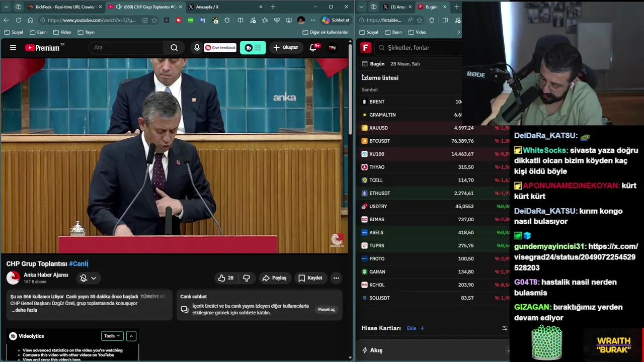Dislike the CHP Grup Toplantısı video
Viewport: 644px width, 362px height.
(x=247, y=278)
